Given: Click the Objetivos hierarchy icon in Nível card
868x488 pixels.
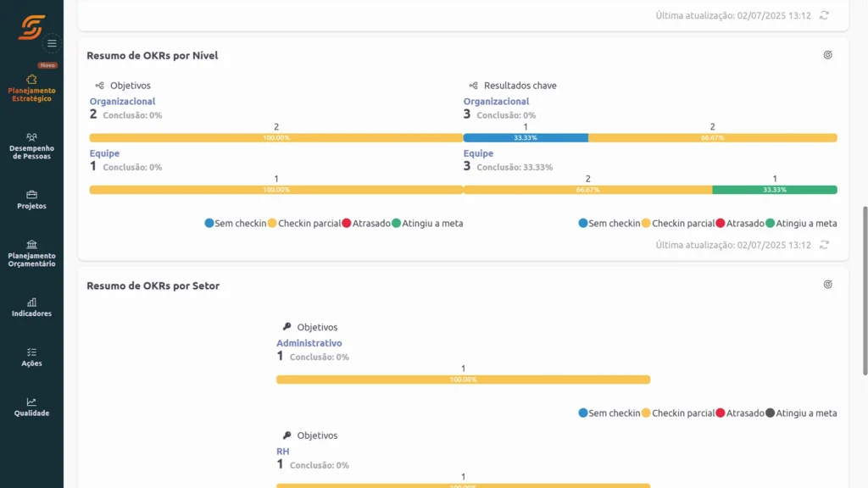Looking at the screenshot, I should [x=100, y=86].
